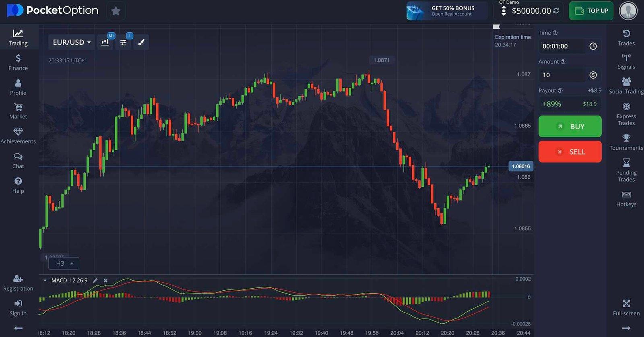Add asset to favorites with star
The height and width of the screenshot is (337, 644).
(x=116, y=11)
